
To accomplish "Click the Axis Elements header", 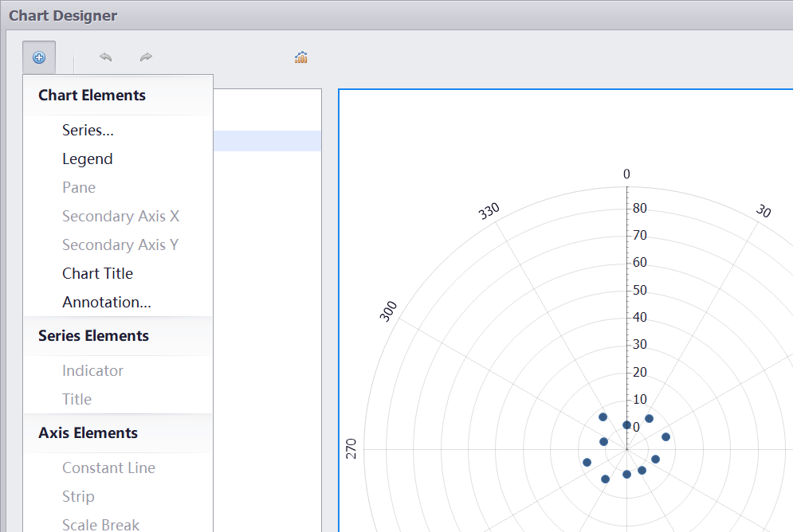I will (88, 433).
